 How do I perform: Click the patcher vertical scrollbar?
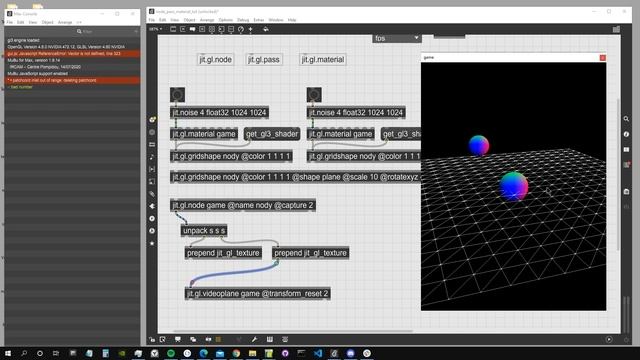click(x=618, y=174)
